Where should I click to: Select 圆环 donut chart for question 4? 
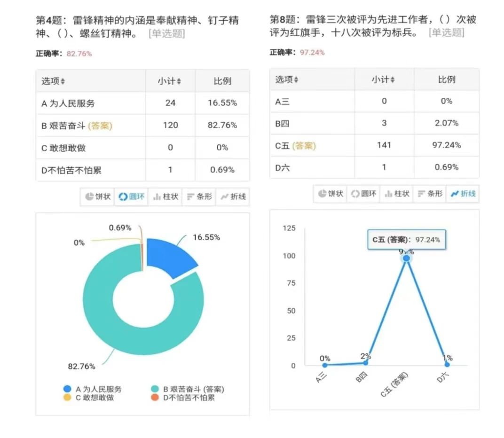click(x=132, y=197)
